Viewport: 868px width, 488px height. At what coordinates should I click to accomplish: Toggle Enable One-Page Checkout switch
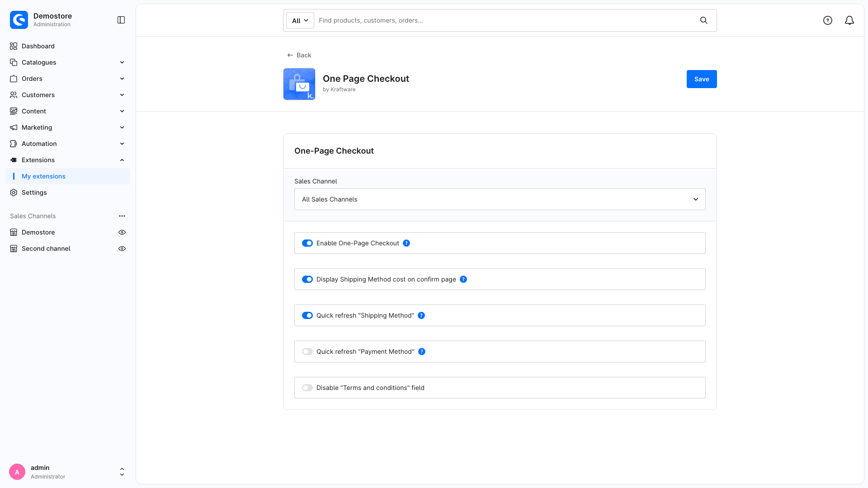(x=307, y=243)
